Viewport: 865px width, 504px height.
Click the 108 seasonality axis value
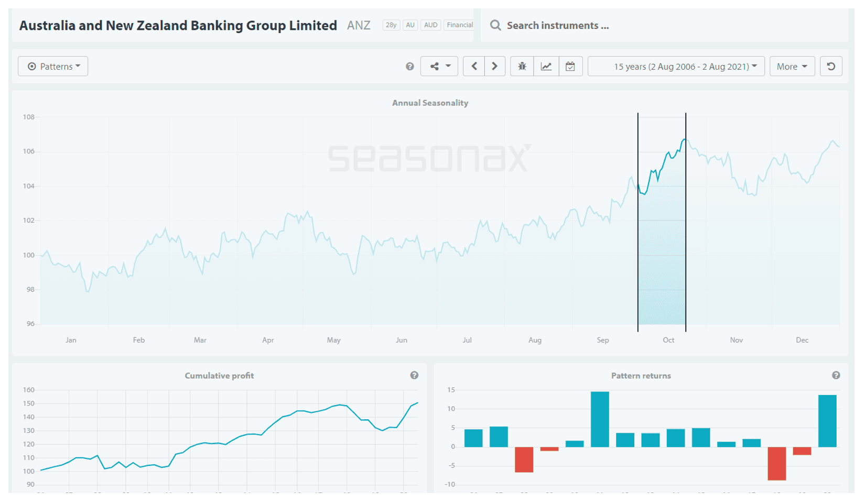pyautogui.click(x=29, y=117)
